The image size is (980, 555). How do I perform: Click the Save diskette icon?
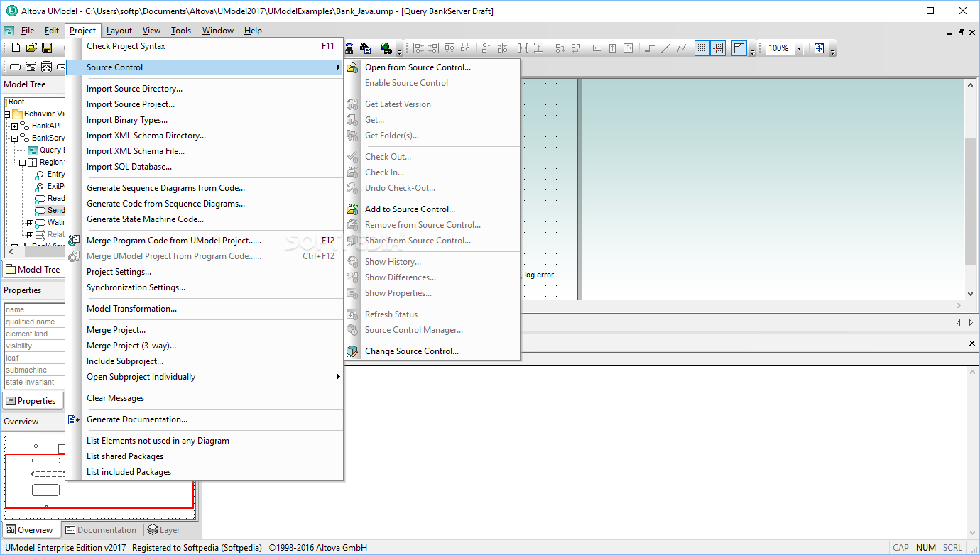pos(47,48)
